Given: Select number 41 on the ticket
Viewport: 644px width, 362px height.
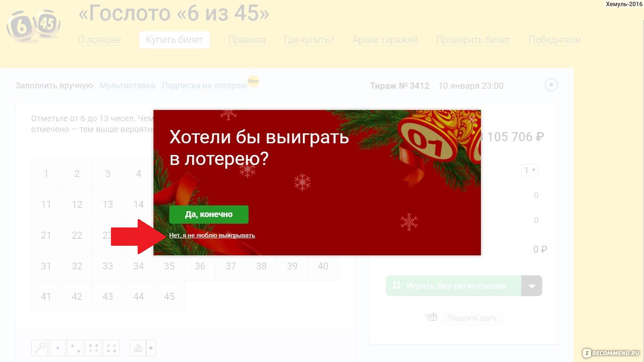Looking at the screenshot, I should (46, 297).
